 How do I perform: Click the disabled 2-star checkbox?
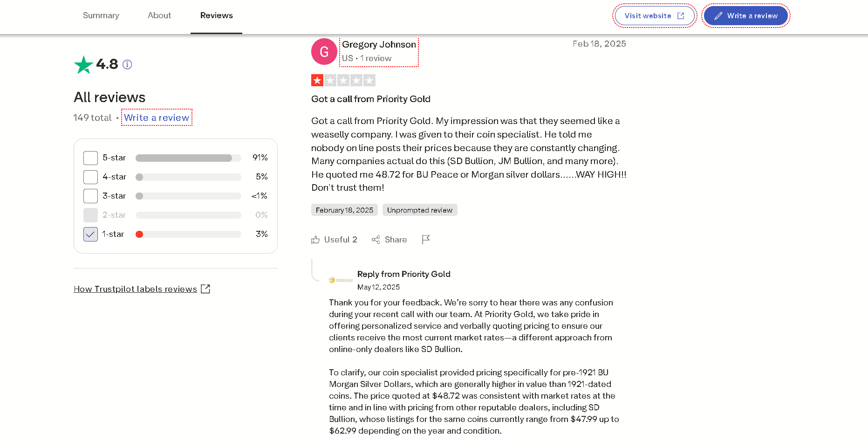tap(90, 215)
